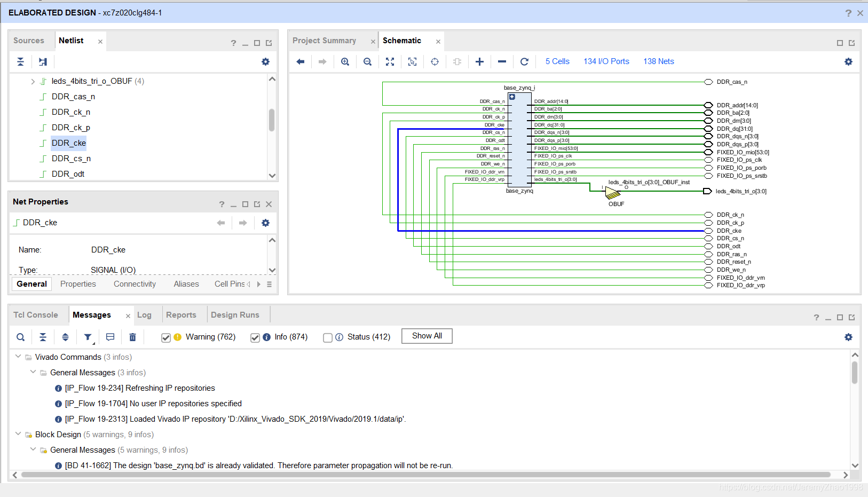Collapse Block Design message group
The height and width of the screenshot is (497, 868).
[18, 434]
